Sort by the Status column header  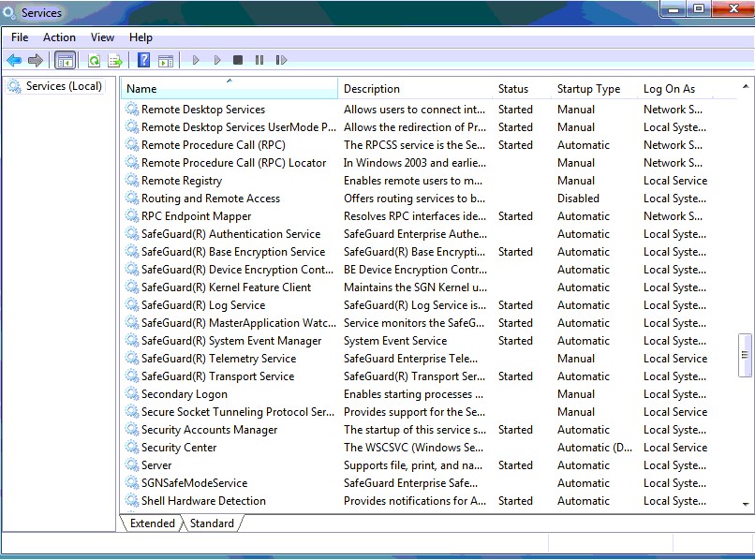pyautogui.click(x=523, y=89)
